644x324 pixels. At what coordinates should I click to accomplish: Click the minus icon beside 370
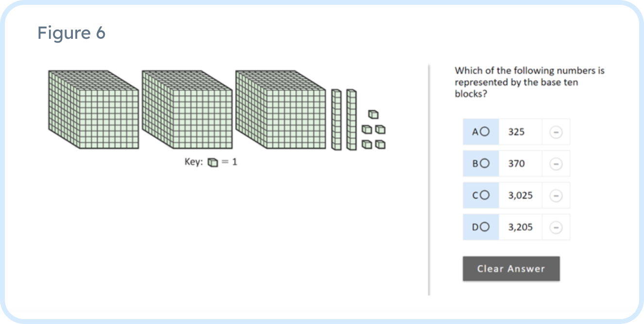[x=556, y=164]
